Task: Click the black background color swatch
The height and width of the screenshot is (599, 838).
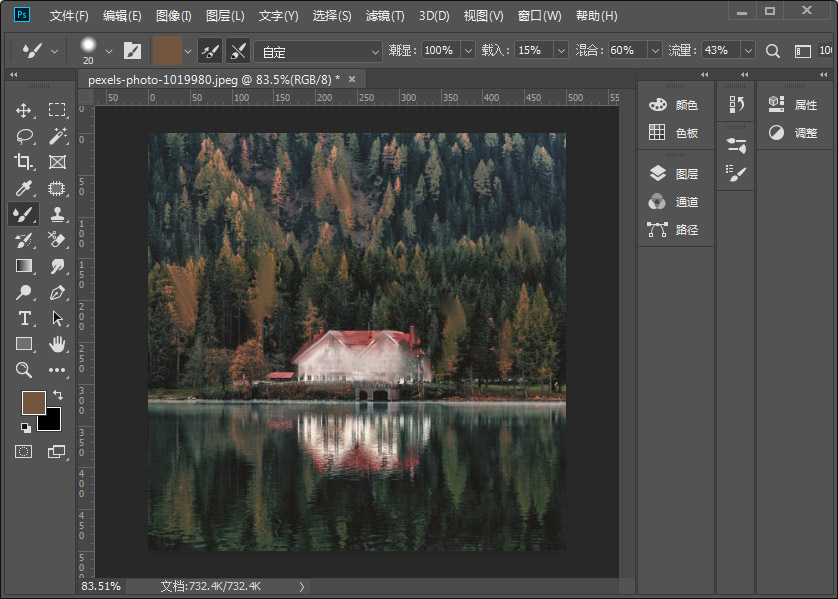Action: tap(52, 422)
